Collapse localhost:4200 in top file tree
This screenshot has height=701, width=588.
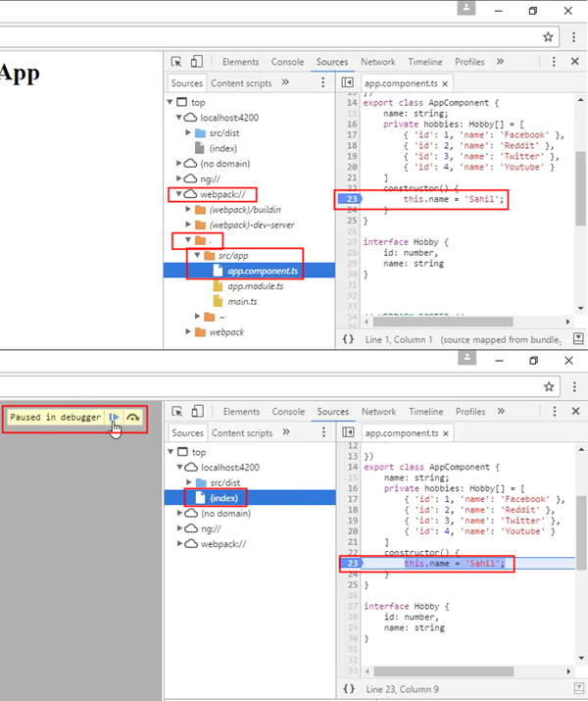click(179, 117)
